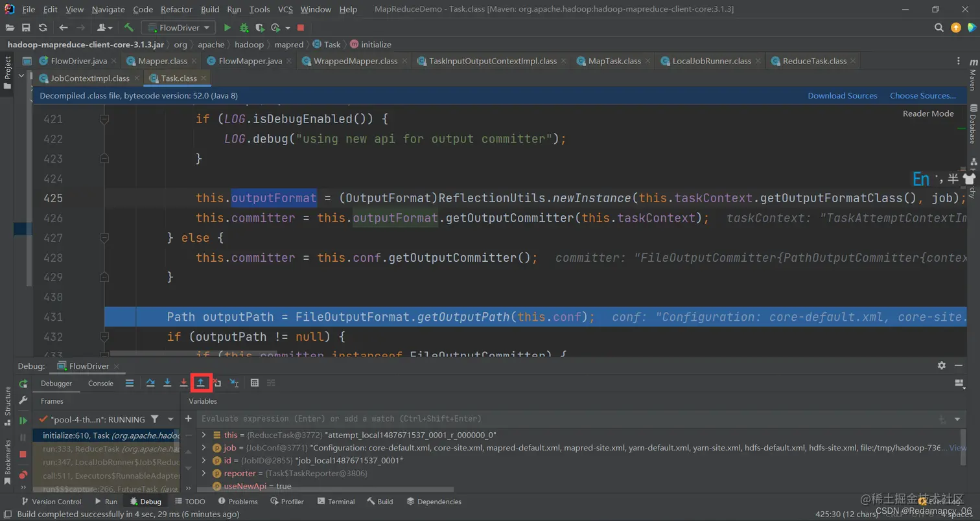Click the Open file folder icon
980x521 pixels.
coord(10,28)
